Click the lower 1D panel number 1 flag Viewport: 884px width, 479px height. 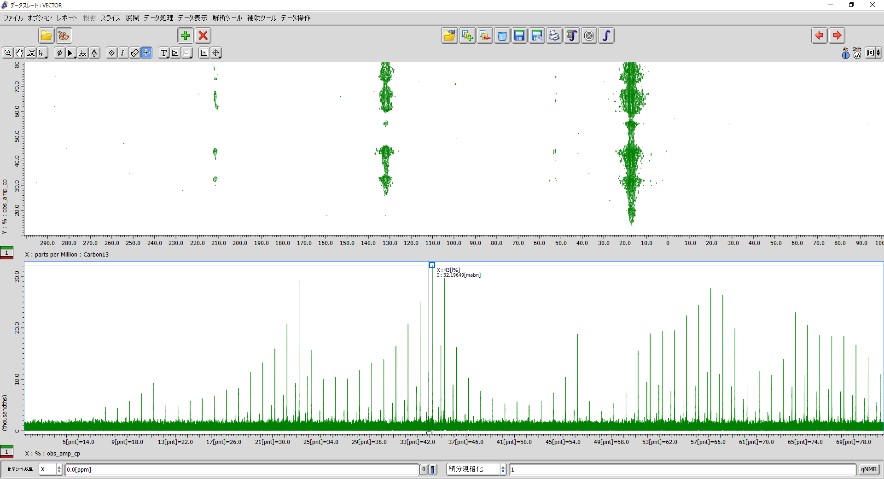coord(7,453)
